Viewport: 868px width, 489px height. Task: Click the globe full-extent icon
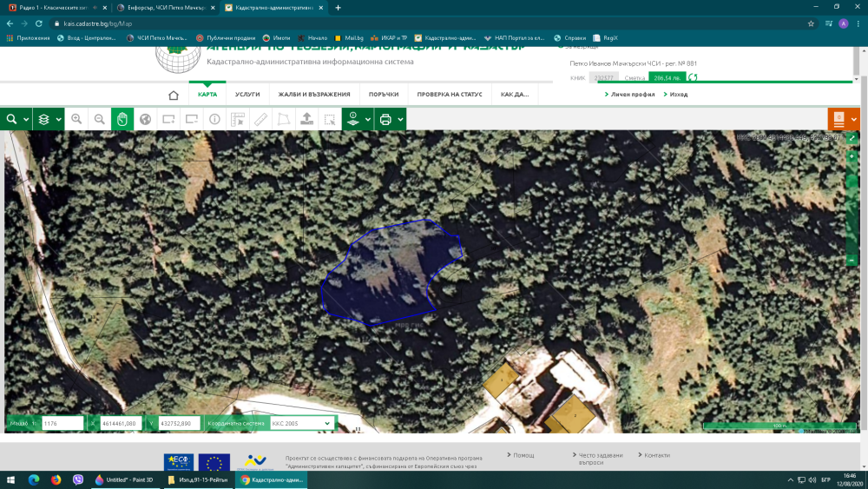click(146, 119)
